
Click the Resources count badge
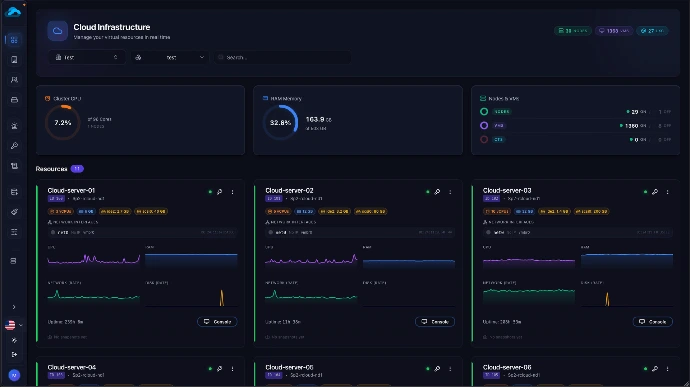coord(77,169)
